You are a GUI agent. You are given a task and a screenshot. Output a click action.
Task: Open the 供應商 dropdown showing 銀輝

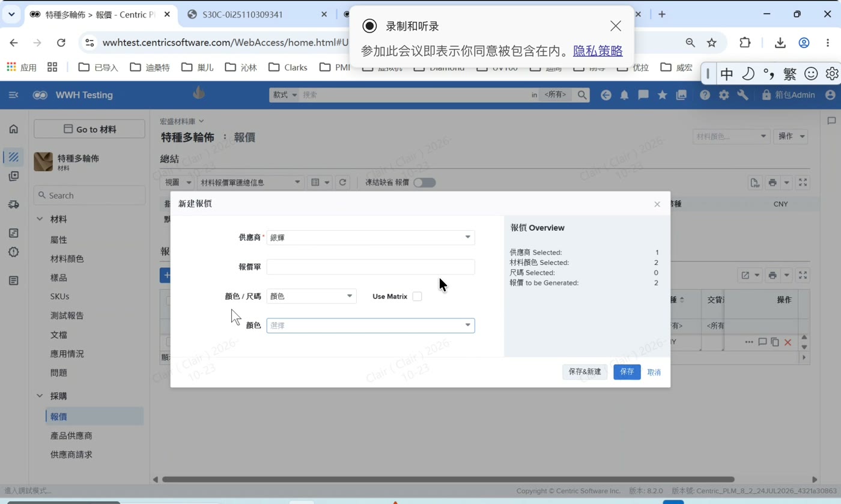coord(371,237)
